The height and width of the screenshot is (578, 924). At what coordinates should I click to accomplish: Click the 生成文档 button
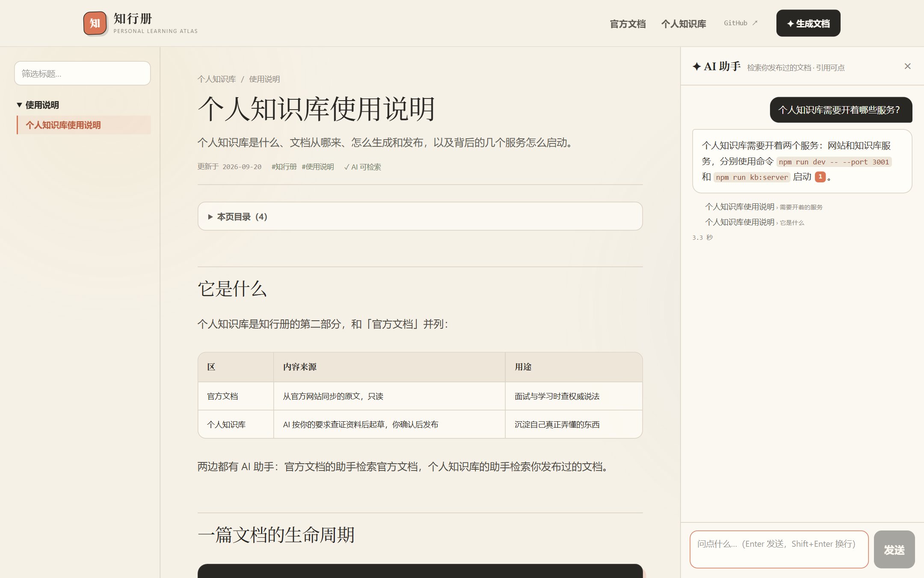click(808, 23)
